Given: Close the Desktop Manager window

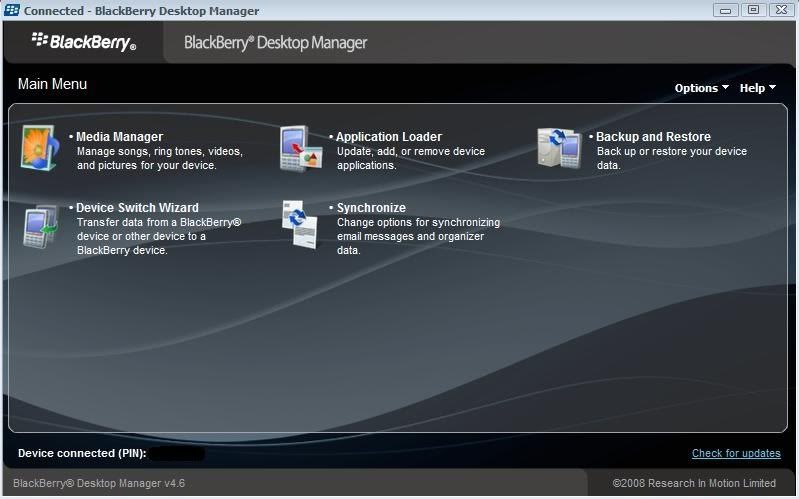Looking at the screenshot, I should tap(781, 10).
